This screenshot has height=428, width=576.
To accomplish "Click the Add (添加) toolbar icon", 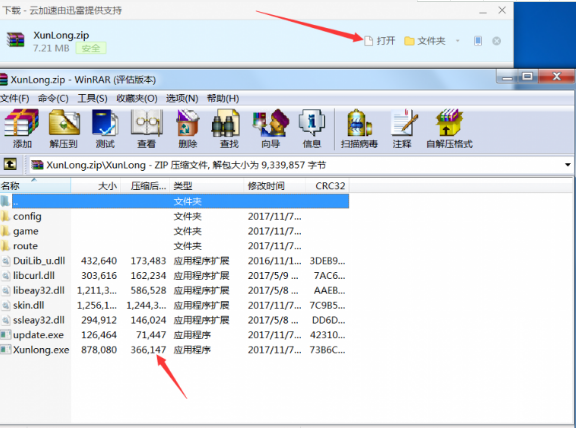I will [x=21, y=129].
